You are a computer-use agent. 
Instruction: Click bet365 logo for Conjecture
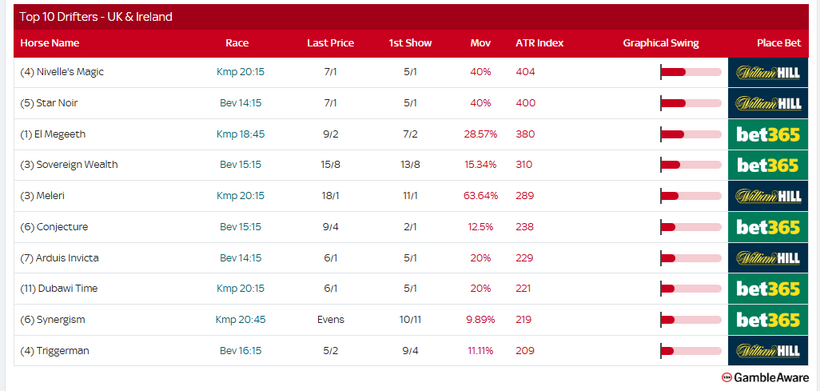tap(768, 227)
